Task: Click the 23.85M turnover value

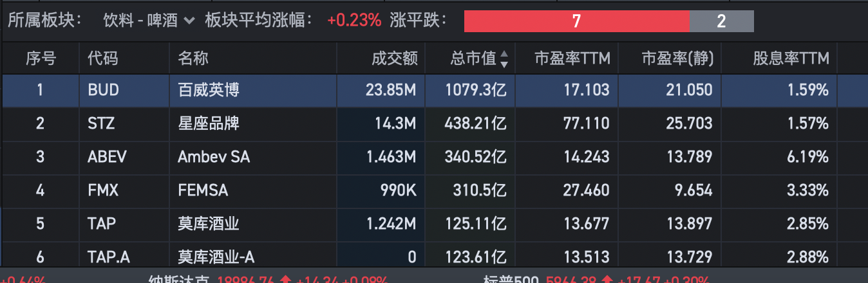Action: click(391, 90)
